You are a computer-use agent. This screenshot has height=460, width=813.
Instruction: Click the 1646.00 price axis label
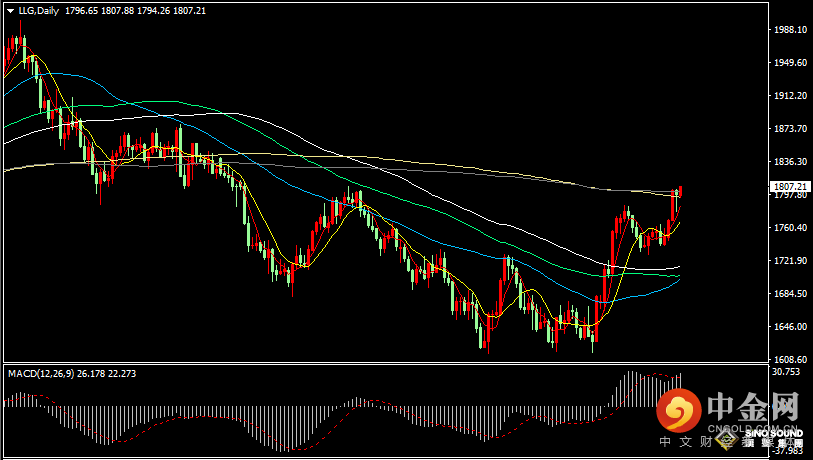[790, 327]
